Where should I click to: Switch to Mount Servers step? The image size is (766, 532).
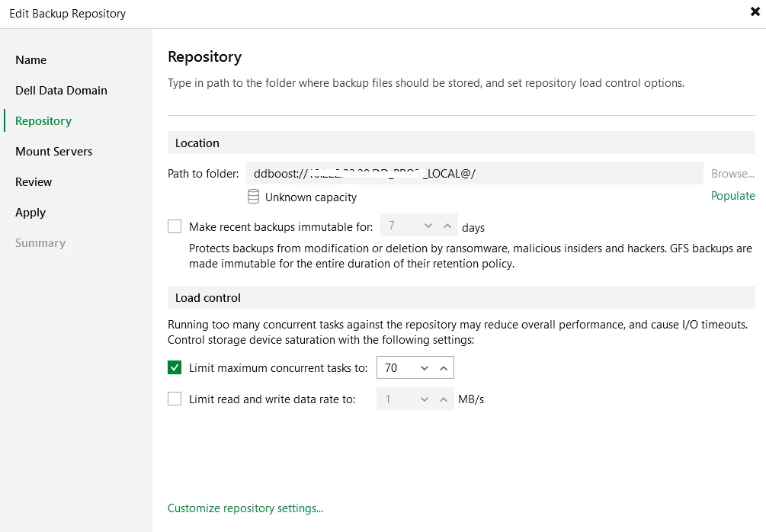[x=53, y=152]
